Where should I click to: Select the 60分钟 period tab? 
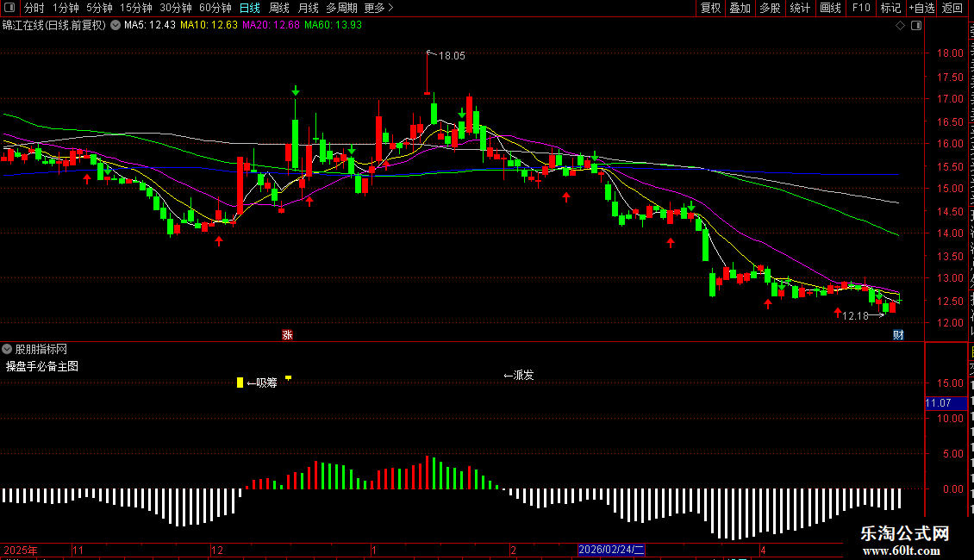click(215, 8)
